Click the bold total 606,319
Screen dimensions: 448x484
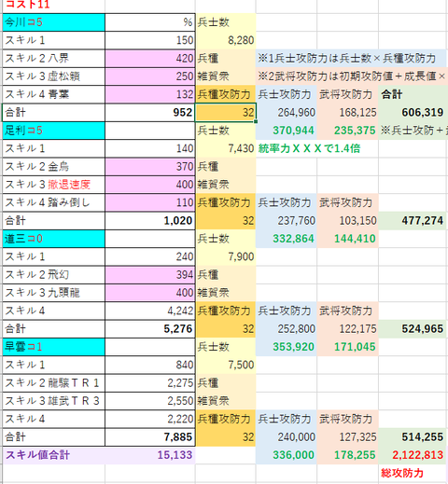click(x=413, y=113)
